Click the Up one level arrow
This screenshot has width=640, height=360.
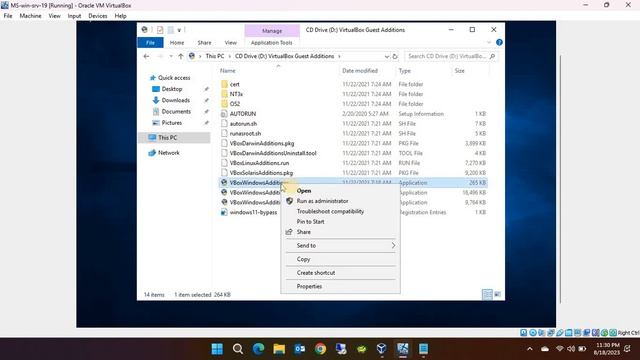pos(180,56)
